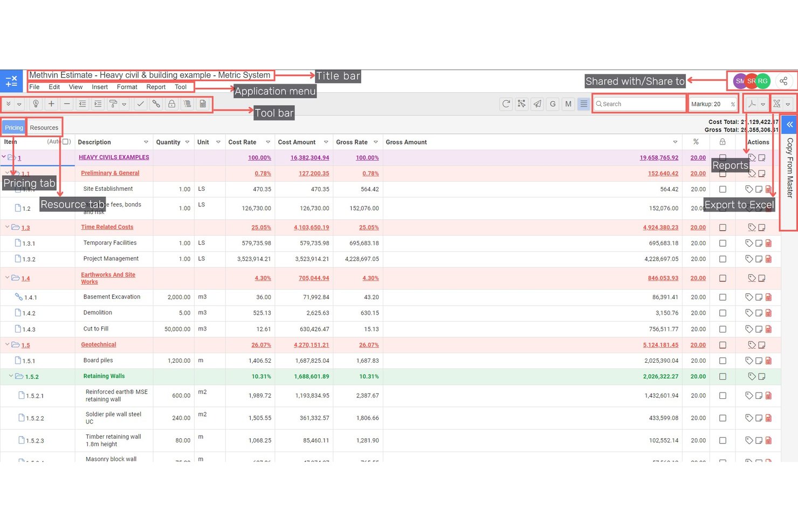Select the format painter roller icon
798x532 pixels.
[x=113, y=104]
